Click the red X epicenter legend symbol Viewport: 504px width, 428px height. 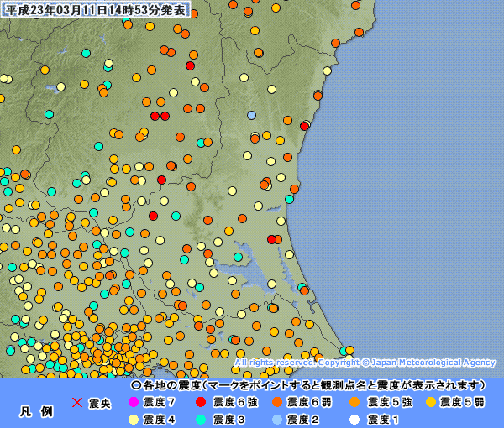point(76,403)
